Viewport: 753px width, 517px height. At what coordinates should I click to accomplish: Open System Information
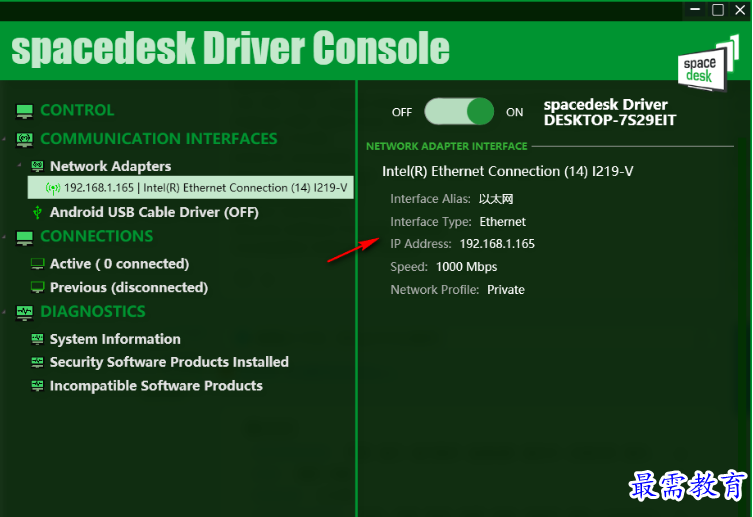pyautogui.click(x=115, y=339)
